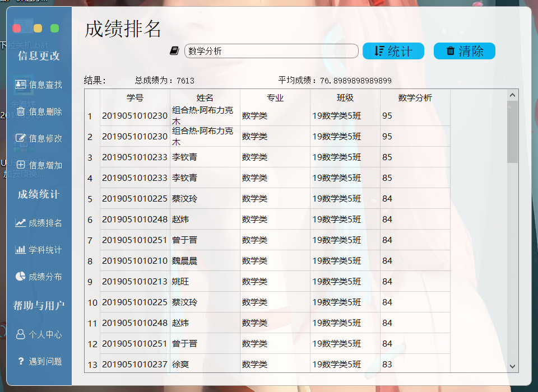Click the 信息删除 trash icon
This screenshot has width=538, height=392.
[21, 111]
